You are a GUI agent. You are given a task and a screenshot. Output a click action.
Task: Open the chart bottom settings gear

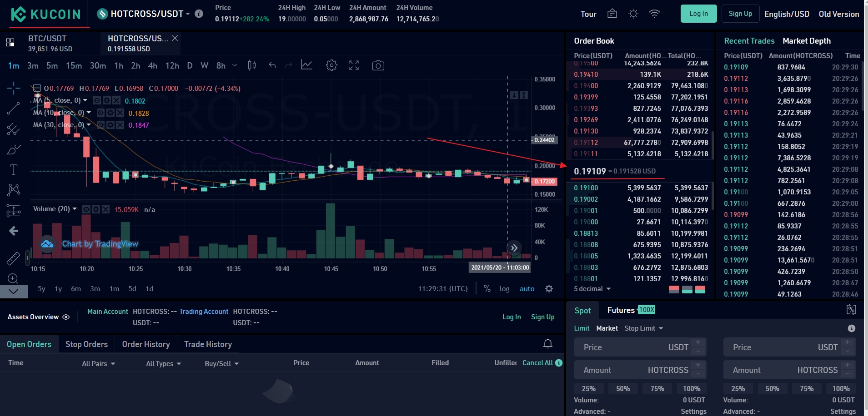click(x=549, y=289)
